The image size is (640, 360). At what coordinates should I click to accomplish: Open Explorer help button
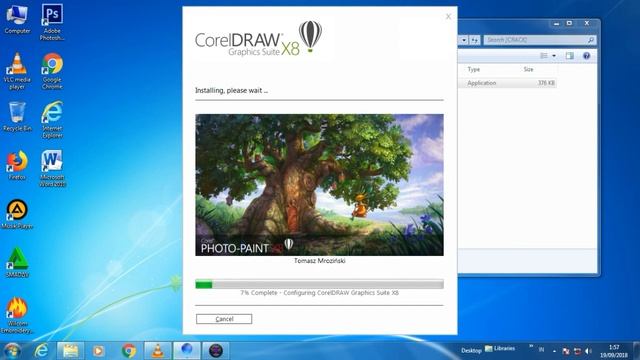click(x=587, y=56)
